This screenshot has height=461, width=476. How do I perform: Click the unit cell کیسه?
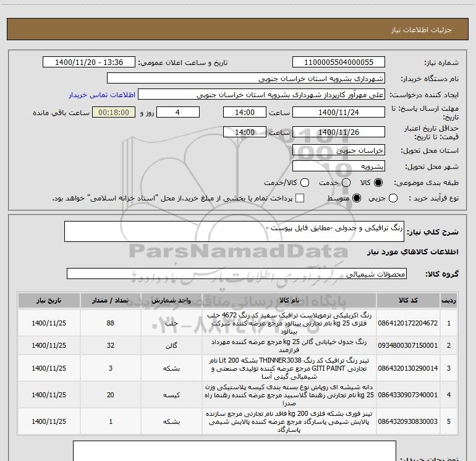pyautogui.click(x=171, y=395)
